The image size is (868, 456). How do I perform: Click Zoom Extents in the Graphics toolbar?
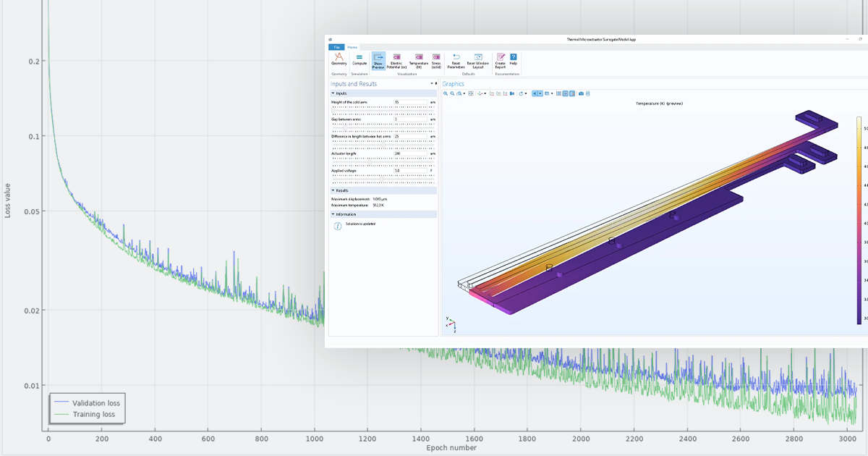coord(471,93)
